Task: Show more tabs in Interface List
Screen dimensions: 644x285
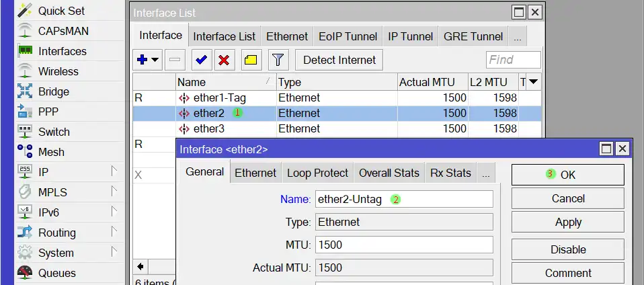Action: coord(516,36)
